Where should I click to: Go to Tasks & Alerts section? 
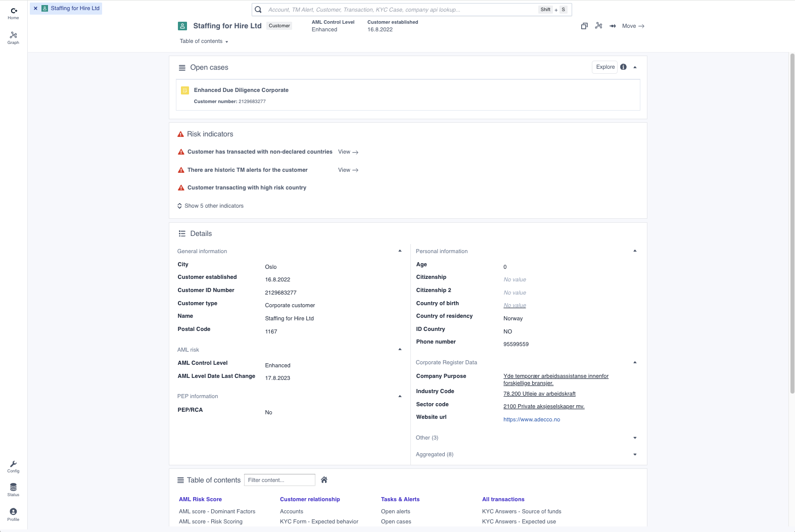(x=400, y=500)
